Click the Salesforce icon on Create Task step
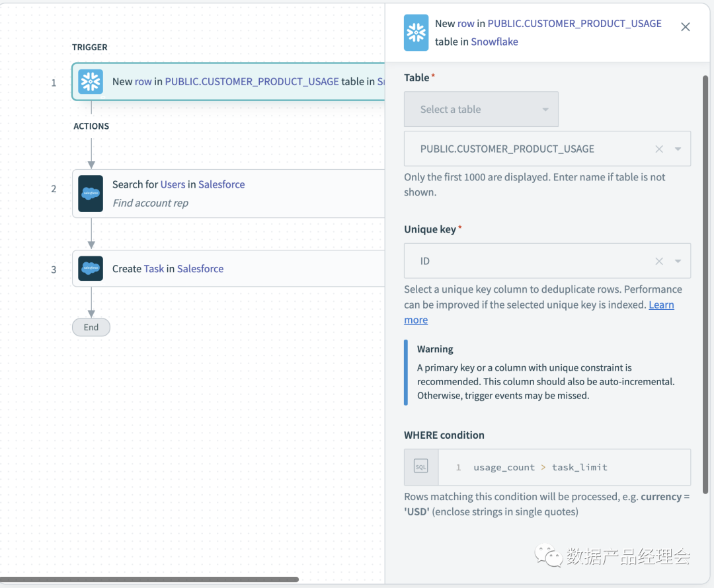This screenshot has height=588, width=714. point(90,268)
